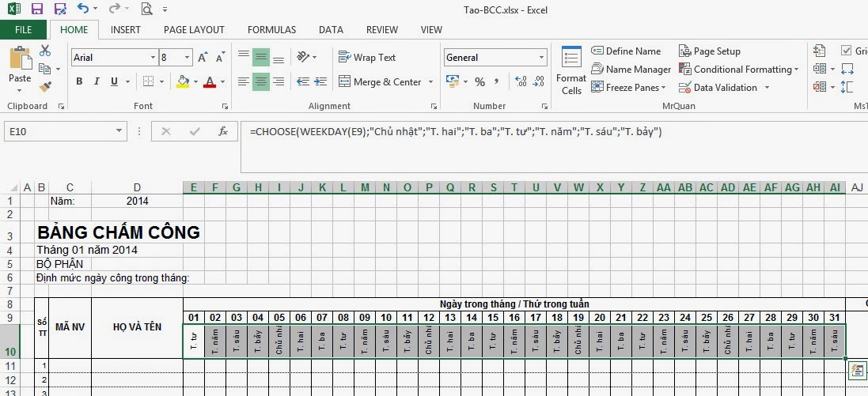Switch to the VIEW tab
The height and width of the screenshot is (396, 868).
(431, 30)
